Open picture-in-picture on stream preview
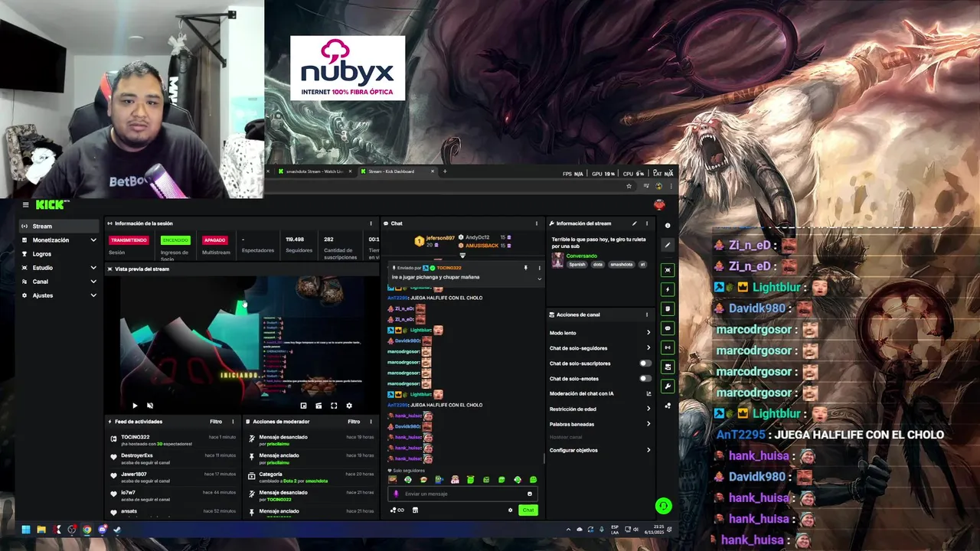Image resolution: width=980 pixels, height=551 pixels. (303, 406)
